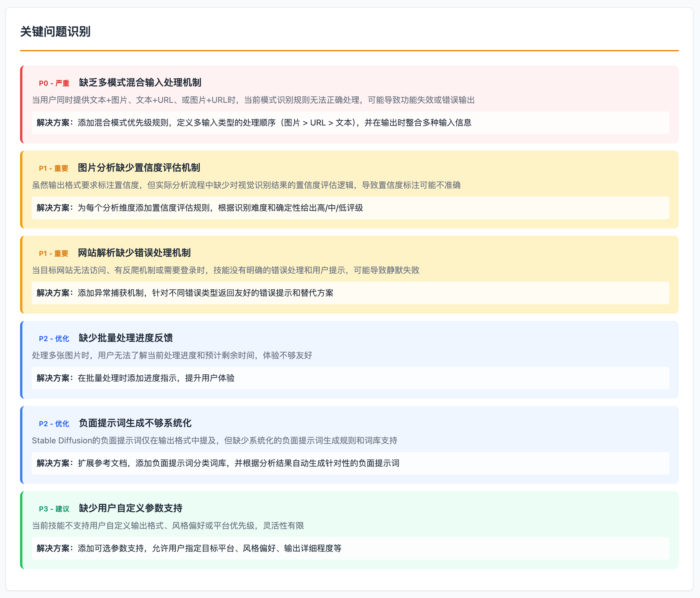The height and width of the screenshot is (598, 700).
Task: Click the solution box about 可选参数支持
Action: [350, 548]
